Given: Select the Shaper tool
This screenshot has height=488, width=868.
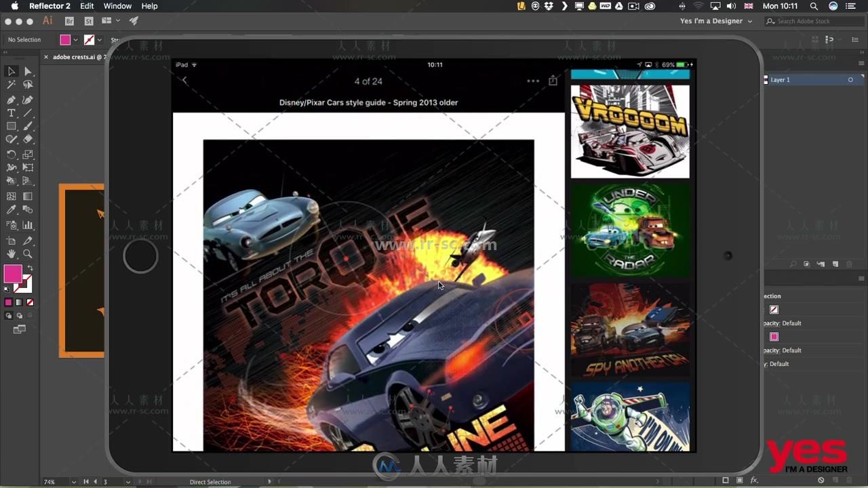Looking at the screenshot, I should point(12,140).
